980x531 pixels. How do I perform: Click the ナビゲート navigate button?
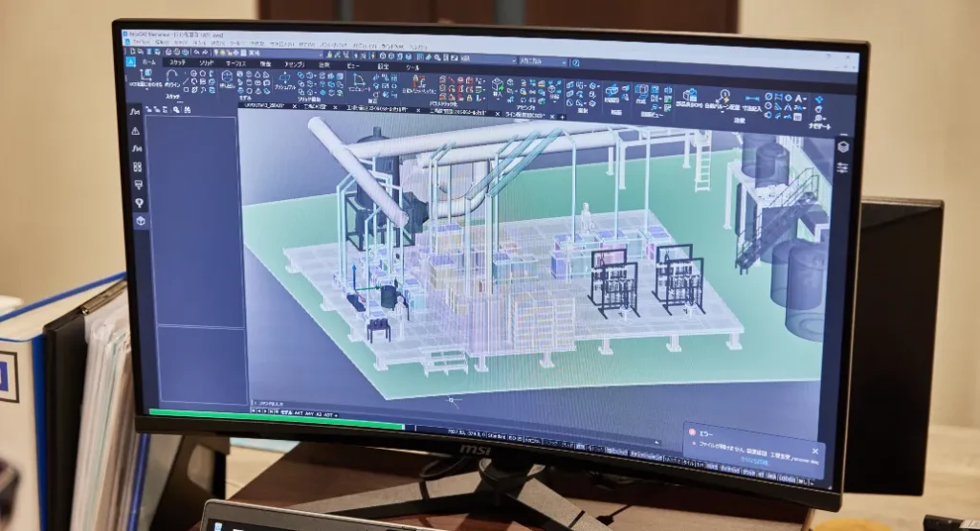click(x=819, y=127)
